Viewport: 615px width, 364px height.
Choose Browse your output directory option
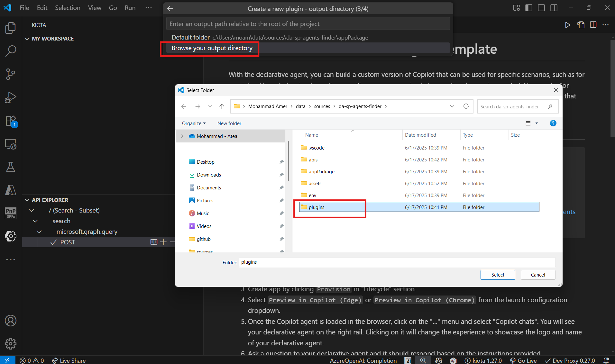(x=308, y=48)
